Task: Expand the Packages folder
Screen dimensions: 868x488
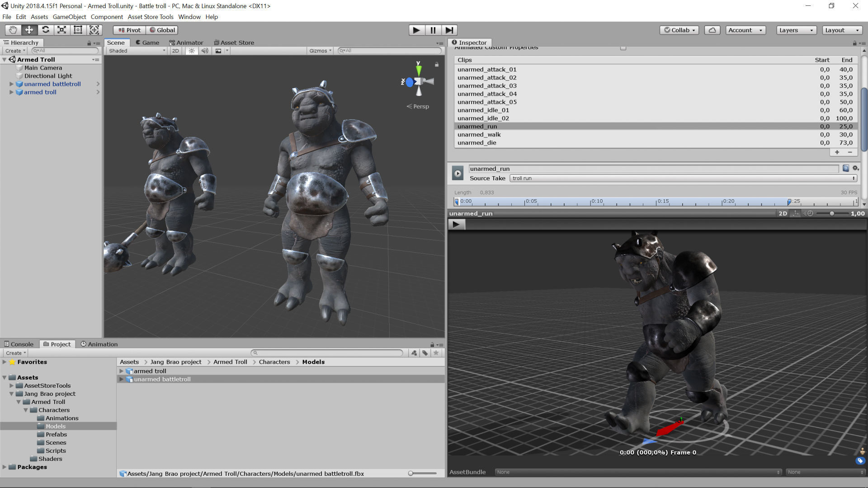Action: click(5, 467)
